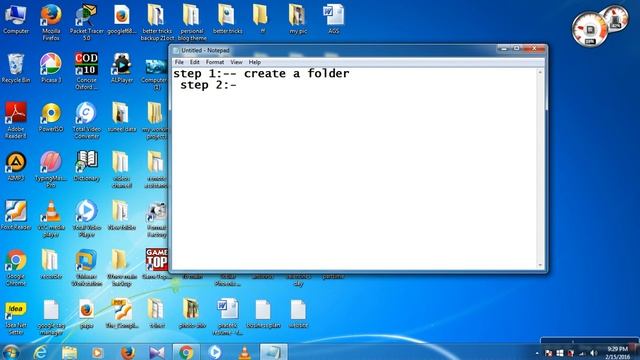Open the View menu in Notepad
The height and width of the screenshot is (360, 640).
[x=236, y=62]
